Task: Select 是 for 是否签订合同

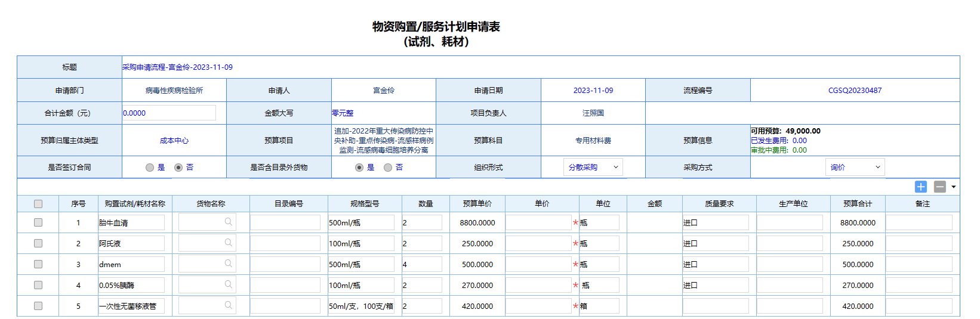Action: pos(150,168)
